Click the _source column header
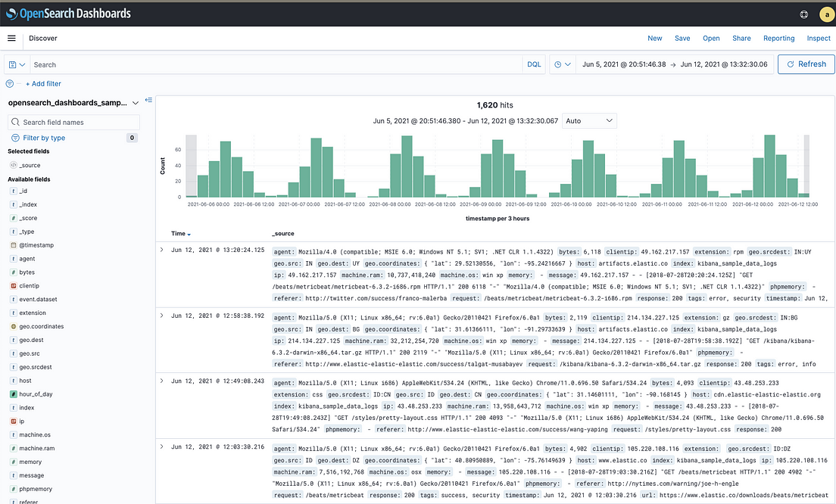The width and height of the screenshot is (836, 504). [x=283, y=233]
